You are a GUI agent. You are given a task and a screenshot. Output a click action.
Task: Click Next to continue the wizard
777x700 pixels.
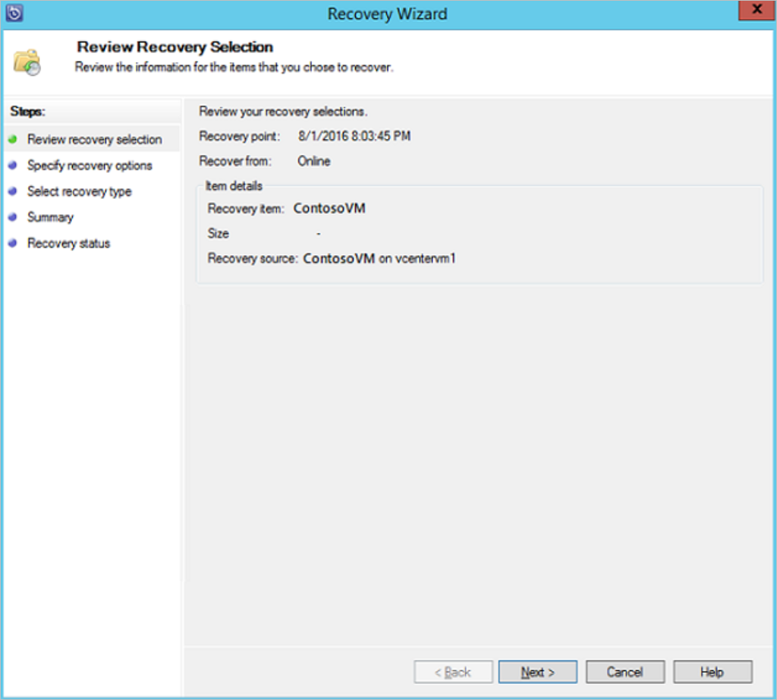pyautogui.click(x=537, y=671)
